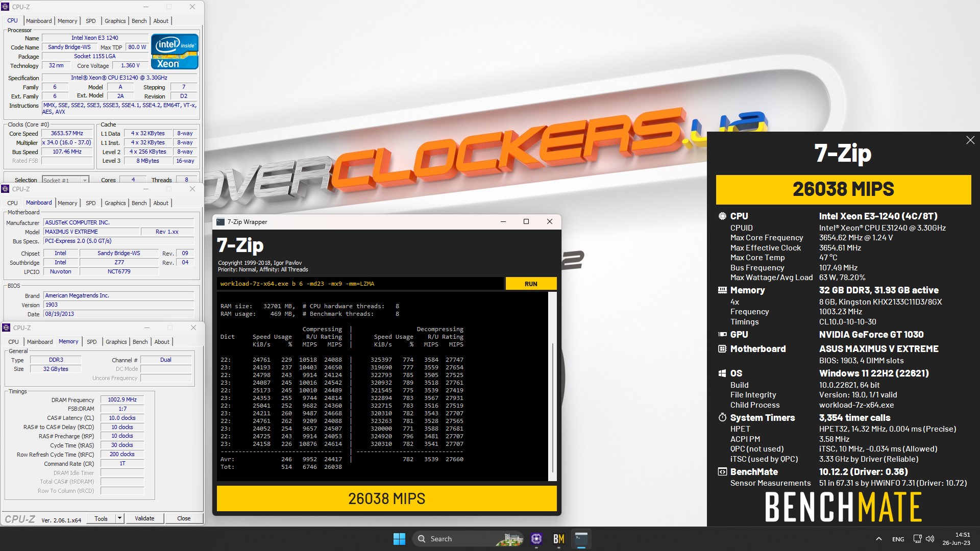
Task: Click the Memory Size 32 GBytes field
Action: [55, 369]
